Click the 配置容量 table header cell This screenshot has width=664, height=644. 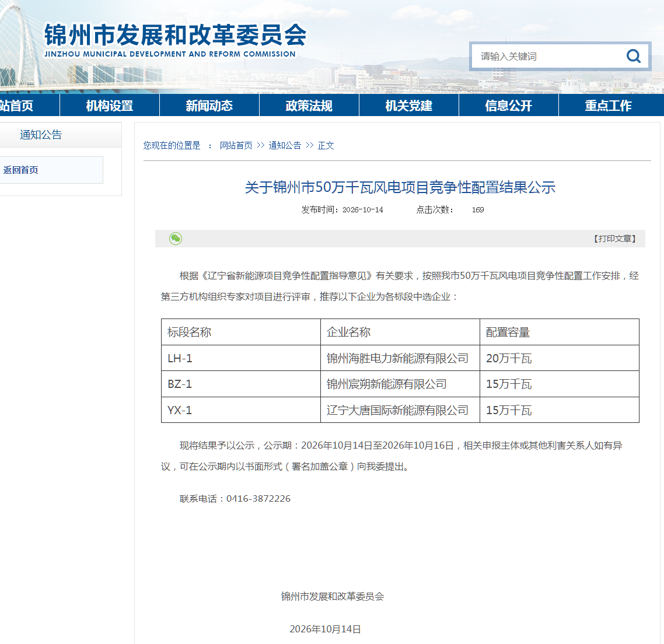(560, 332)
